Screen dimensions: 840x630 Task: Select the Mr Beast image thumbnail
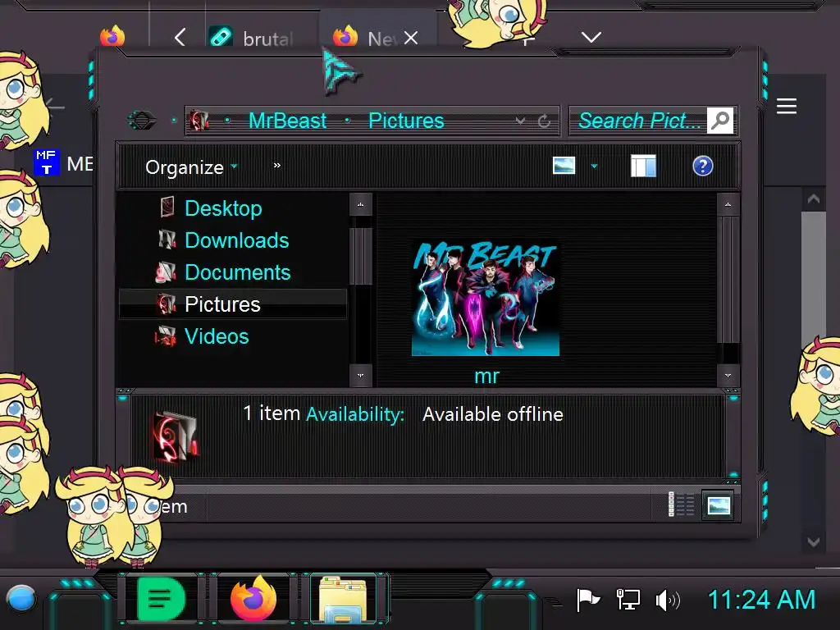486,298
